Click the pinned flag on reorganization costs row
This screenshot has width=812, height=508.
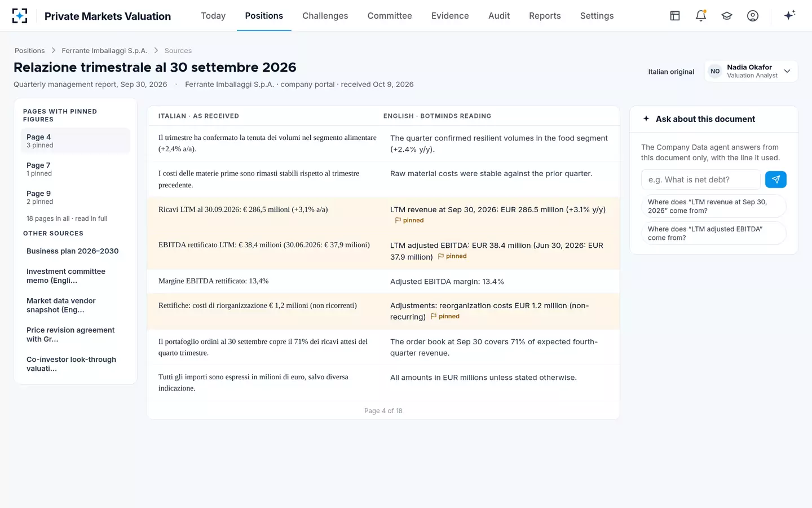(445, 317)
